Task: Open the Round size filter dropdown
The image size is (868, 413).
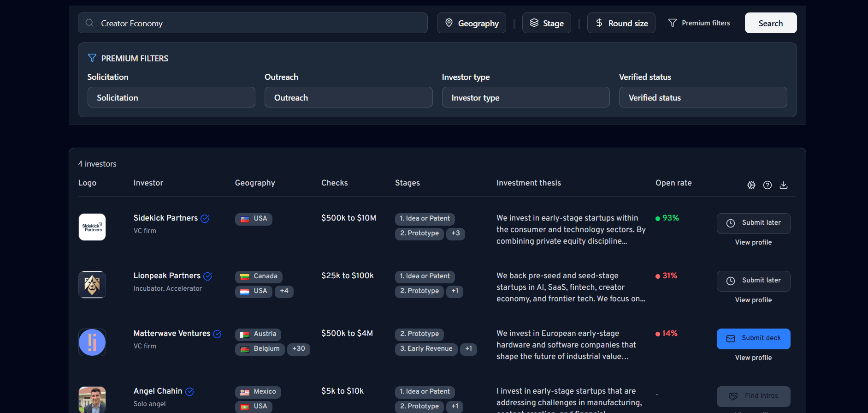Action: coord(621,23)
